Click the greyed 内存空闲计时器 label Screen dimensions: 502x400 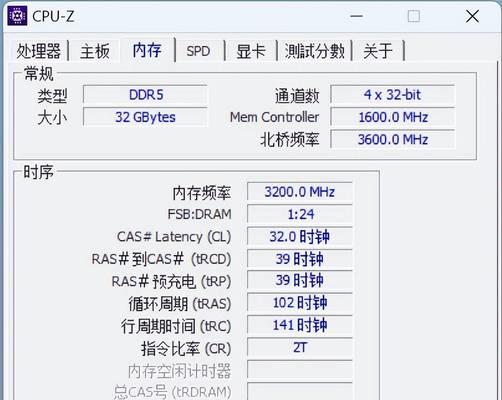point(179,371)
